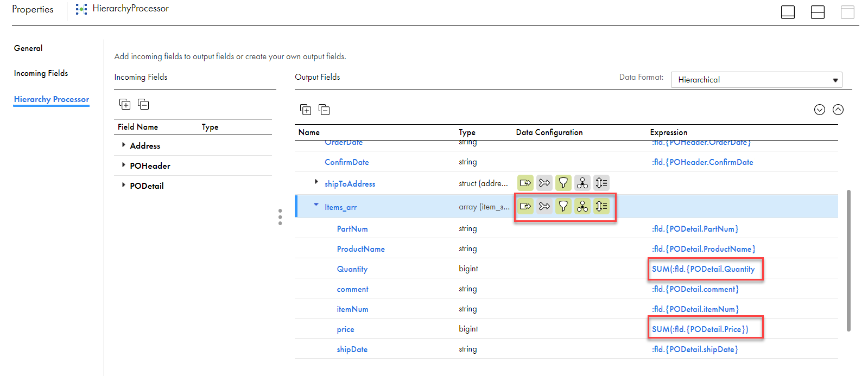Click the ConfirmDate output field name
Viewport: 868px width, 376px height.
[x=347, y=162]
